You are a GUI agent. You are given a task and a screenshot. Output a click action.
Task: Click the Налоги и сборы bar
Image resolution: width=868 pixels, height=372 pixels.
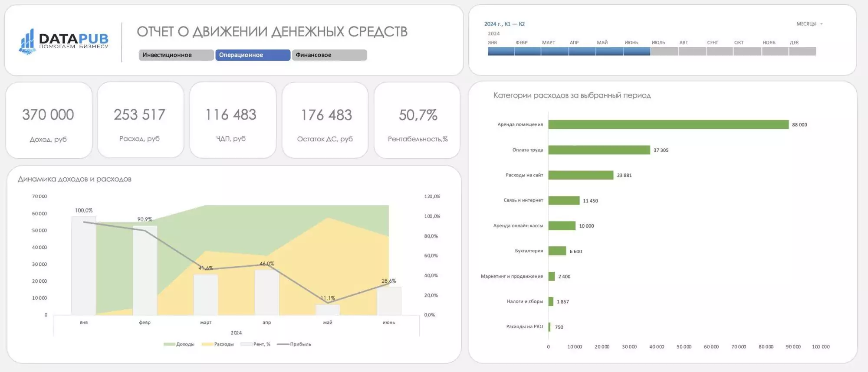click(x=551, y=302)
